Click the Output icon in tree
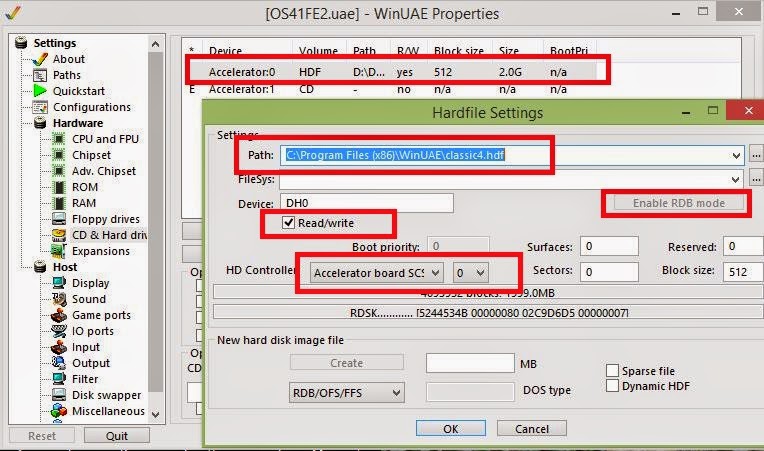764x451 pixels. click(59, 363)
